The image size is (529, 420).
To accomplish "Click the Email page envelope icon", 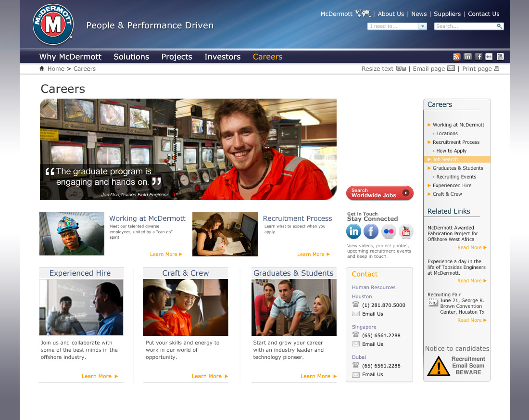I will coord(451,69).
